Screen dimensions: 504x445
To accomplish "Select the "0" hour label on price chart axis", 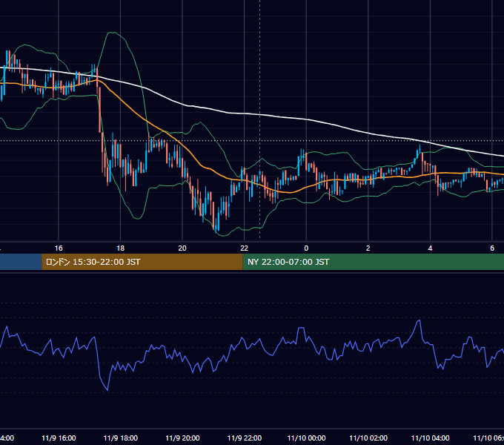I will tap(306, 248).
